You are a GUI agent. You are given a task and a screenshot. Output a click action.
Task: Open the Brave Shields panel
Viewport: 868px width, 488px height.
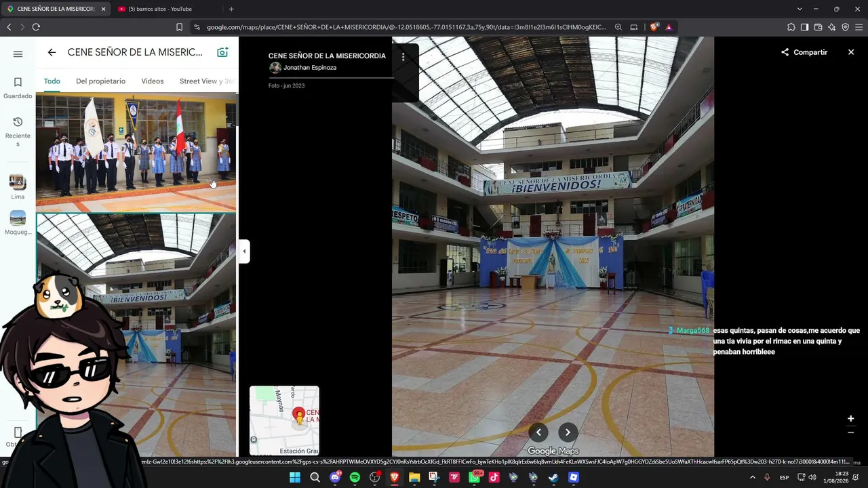[654, 27]
